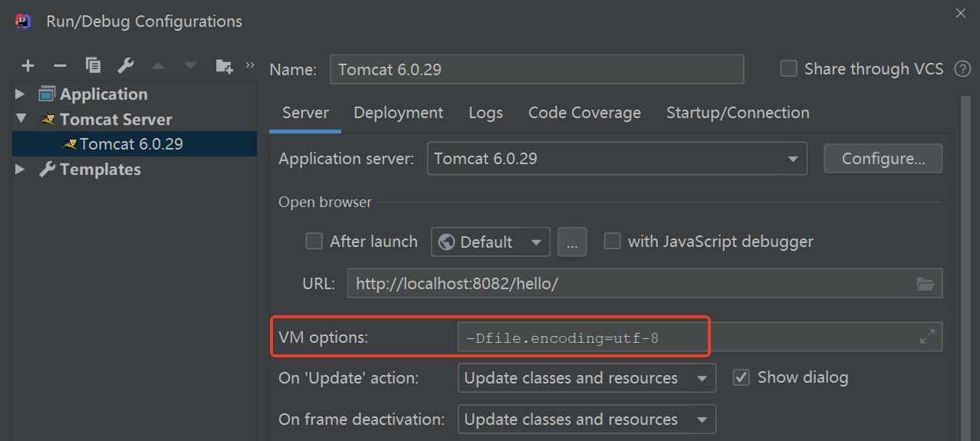Expand the VM options field editor
Screen dimensions: 980x441
point(927,336)
